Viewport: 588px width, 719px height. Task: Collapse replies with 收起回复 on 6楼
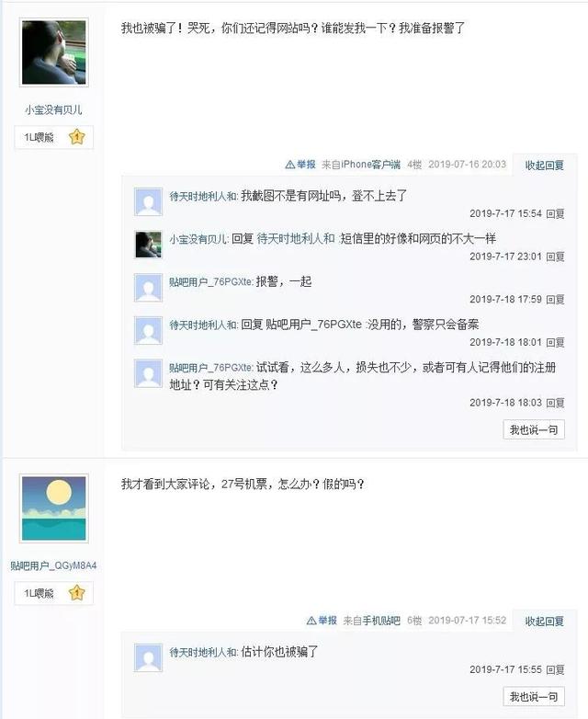tap(544, 621)
